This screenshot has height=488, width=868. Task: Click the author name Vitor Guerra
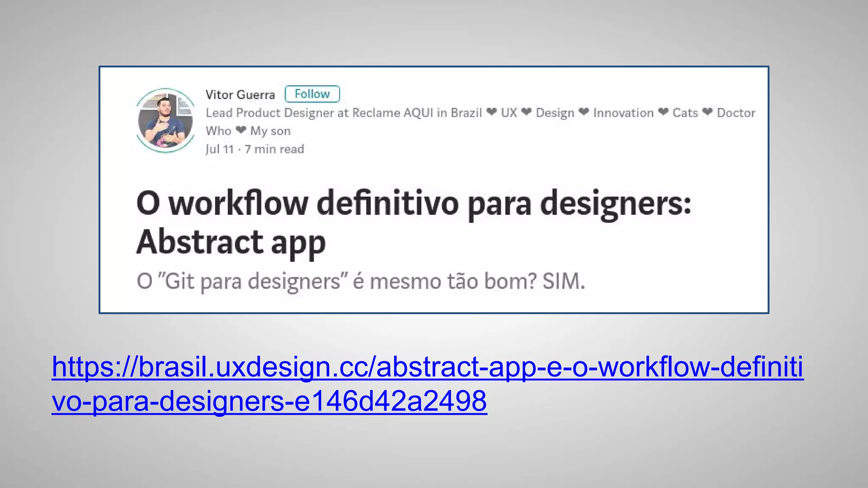coord(240,94)
